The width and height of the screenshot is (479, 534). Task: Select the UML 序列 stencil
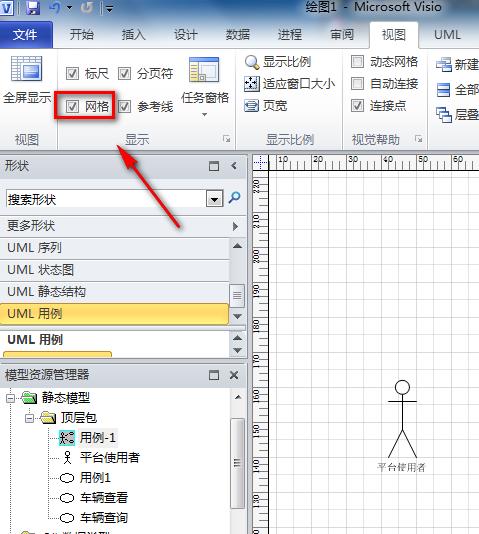pyautogui.click(x=115, y=248)
